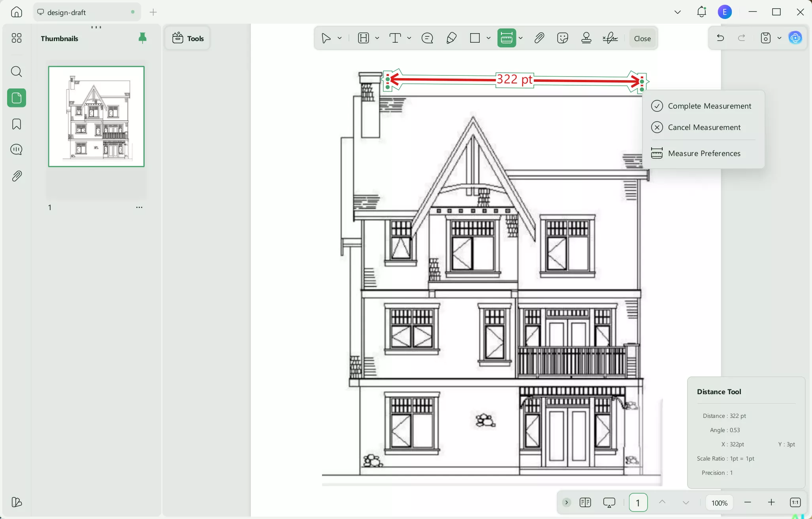812x519 pixels.
Task: Open the text tool dropdown arrow
Action: click(x=409, y=38)
